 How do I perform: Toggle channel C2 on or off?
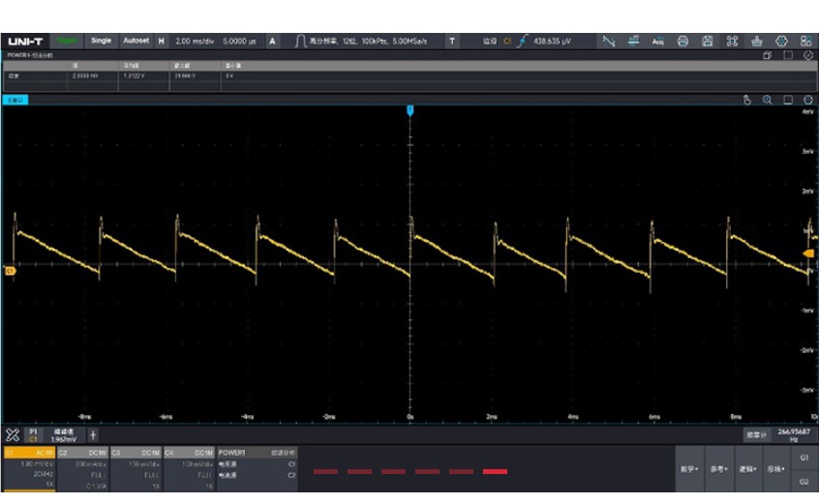(81, 452)
